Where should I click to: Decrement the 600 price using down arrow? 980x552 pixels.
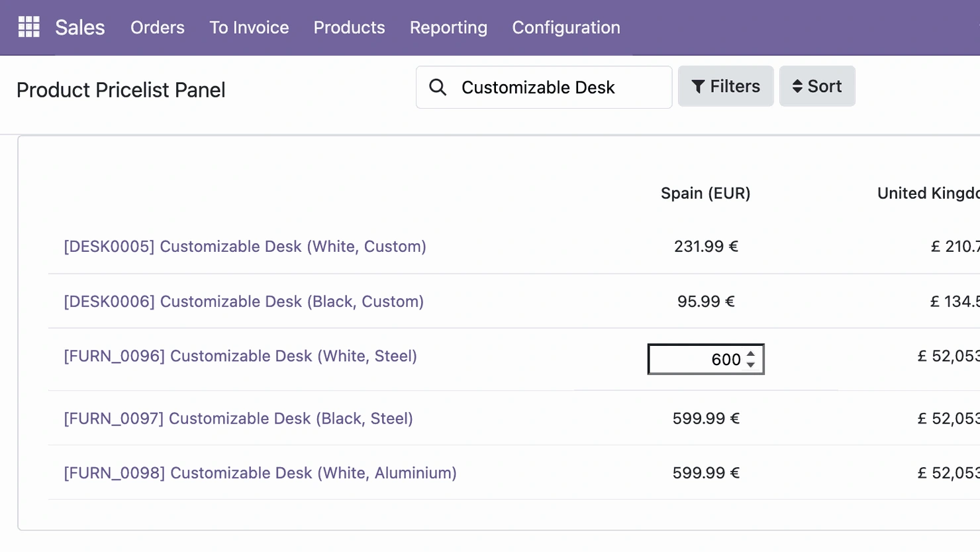[750, 364]
